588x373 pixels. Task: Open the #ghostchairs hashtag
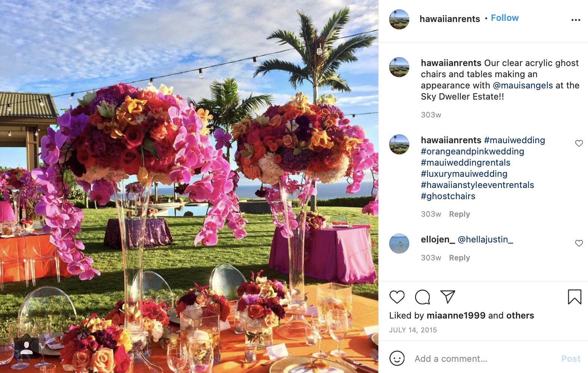point(448,196)
